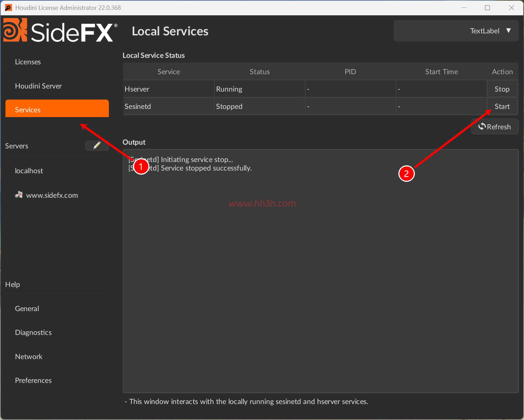Select the localhost server
This screenshot has width=524, height=420.
[x=29, y=171]
